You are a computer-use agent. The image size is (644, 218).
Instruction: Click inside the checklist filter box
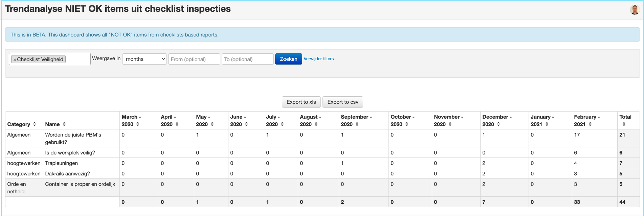pos(77,59)
